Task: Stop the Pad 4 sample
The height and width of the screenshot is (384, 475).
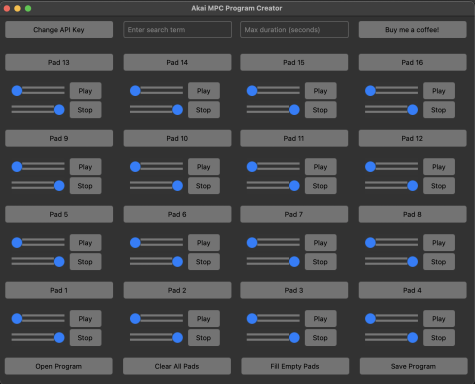Action: (x=439, y=338)
